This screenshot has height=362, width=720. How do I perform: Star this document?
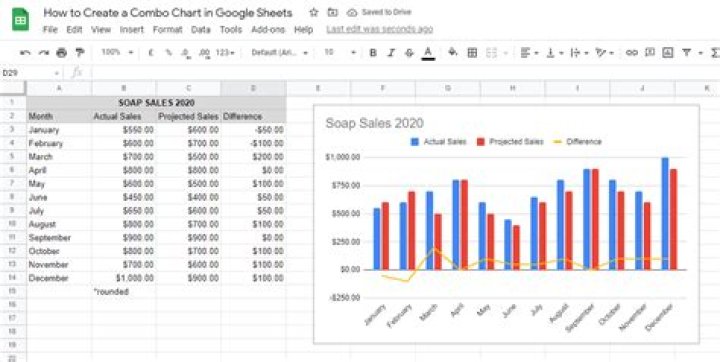point(314,12)
